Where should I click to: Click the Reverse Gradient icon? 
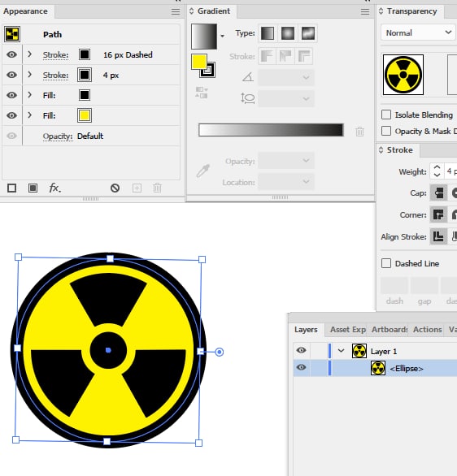[x=202, y=93]
